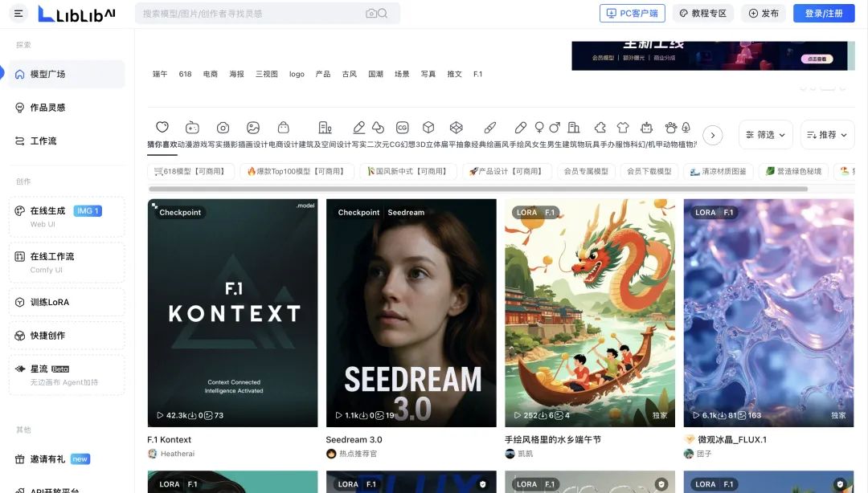Image resolution: width=868 pixels, height=493 pixels.
Task: Select the 618 tab
Action: coord(185,74)
